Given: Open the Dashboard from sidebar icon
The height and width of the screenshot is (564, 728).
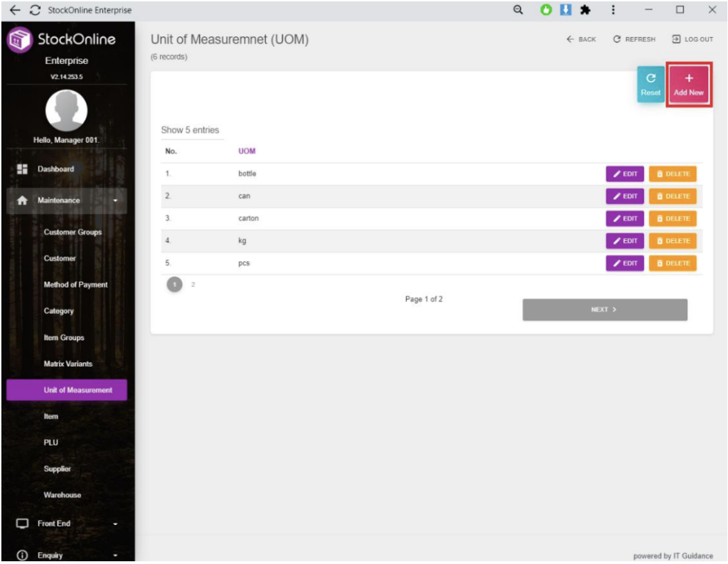Looking at the screenshot, I should point(21,169).
